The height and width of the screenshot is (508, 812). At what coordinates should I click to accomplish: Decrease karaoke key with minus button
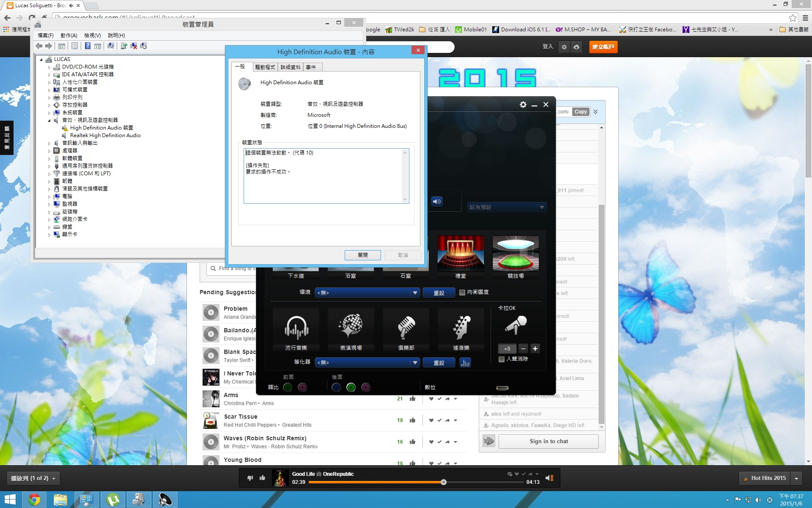click(523, 348)
